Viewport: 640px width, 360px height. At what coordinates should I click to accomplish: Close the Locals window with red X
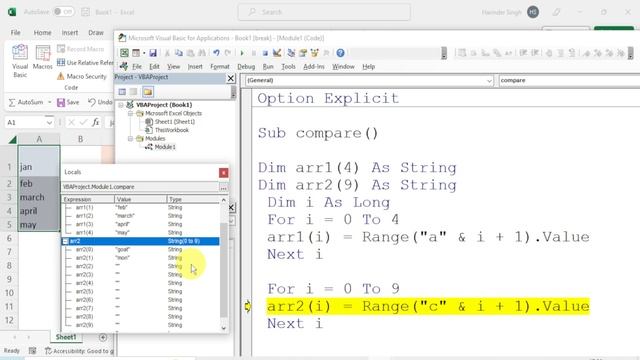[224, 173]
